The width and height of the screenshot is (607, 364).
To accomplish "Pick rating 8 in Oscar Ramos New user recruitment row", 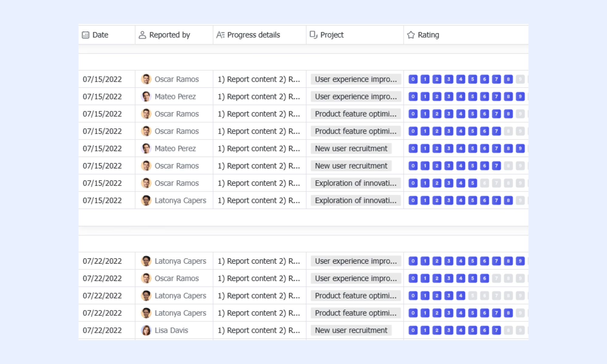I will click(x=508, y=166).
